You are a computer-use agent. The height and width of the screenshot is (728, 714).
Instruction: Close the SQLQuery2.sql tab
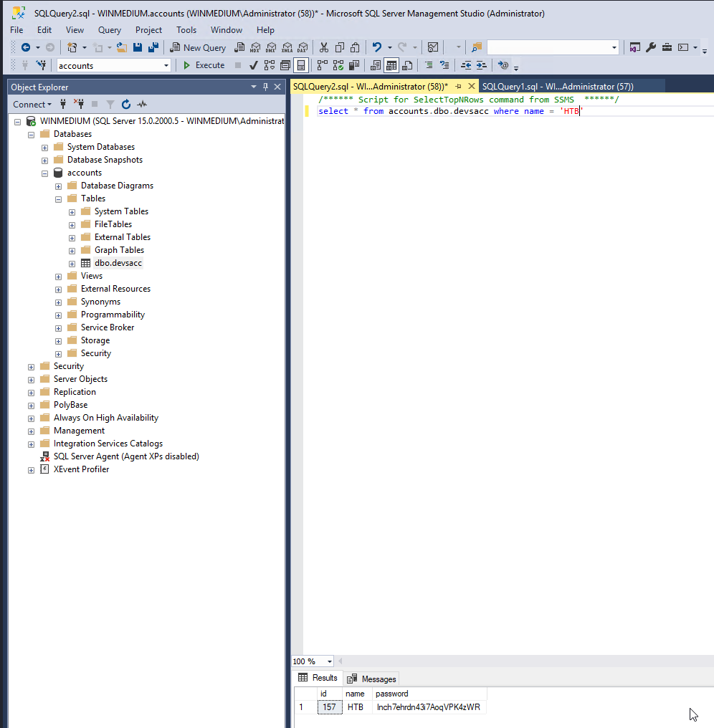pos(472,87)
